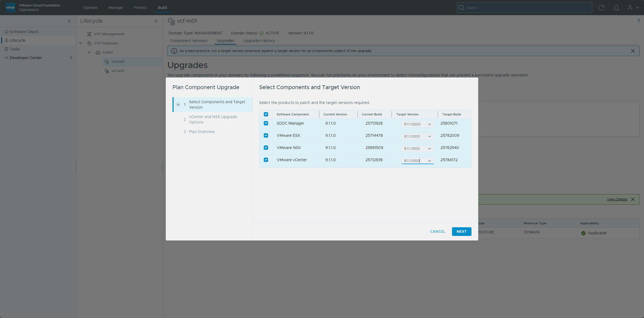The height and width of the screenshot is (318, 644).
Task: Collapse the D3M0 tree node
Action: [x=89, y=52]
